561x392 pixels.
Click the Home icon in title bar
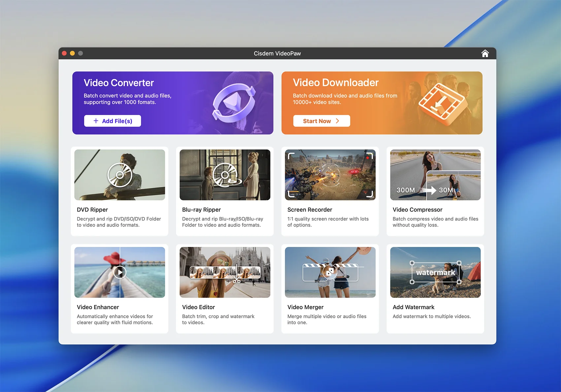pos(485,53)
